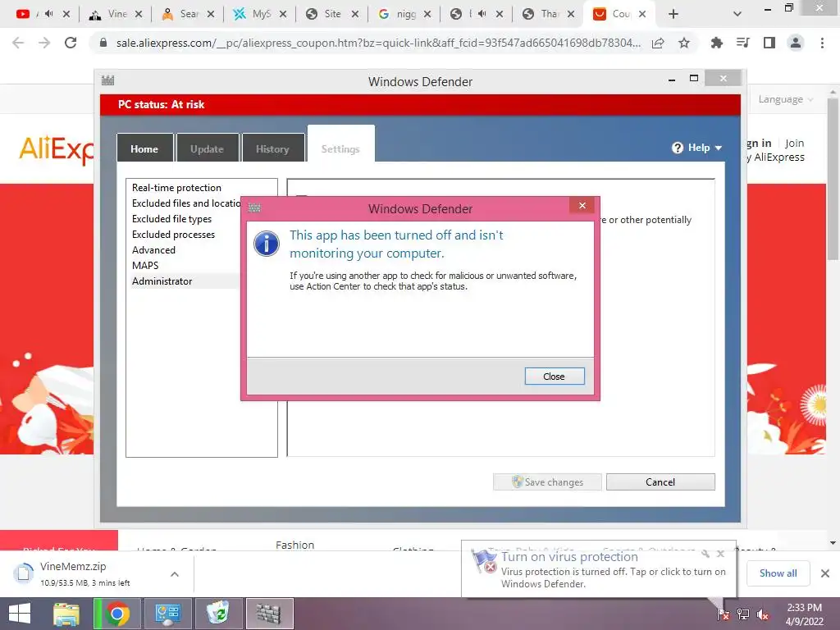Select MAPS in the settings list
Viewport: 840px width, 630px height.
click(x=145, y=265)
